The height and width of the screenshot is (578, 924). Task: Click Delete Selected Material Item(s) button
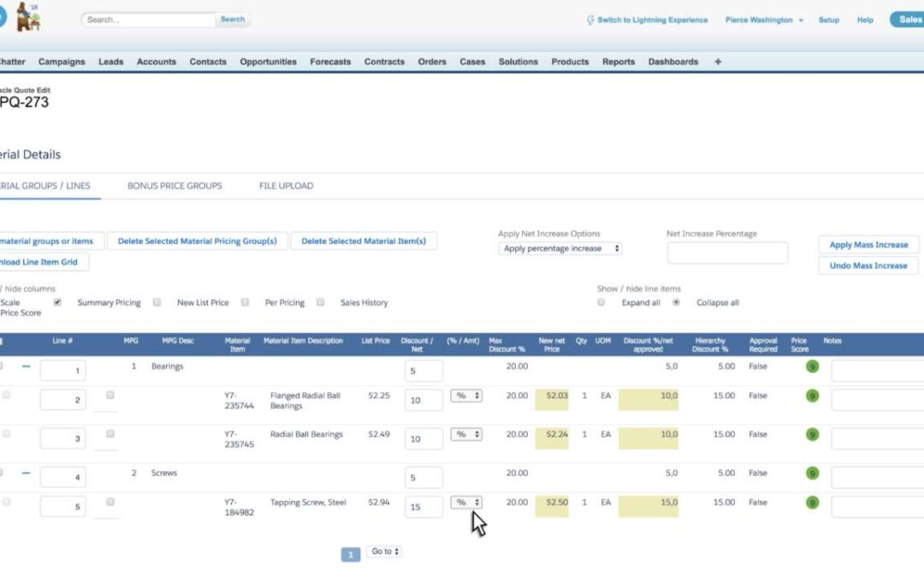[x=364, y=241]
